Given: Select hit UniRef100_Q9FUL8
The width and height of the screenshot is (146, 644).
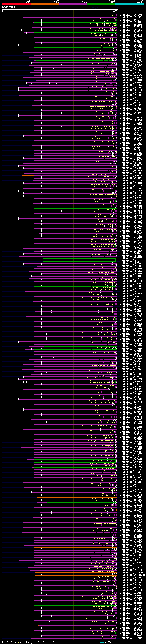Looking at the screenshot, I should point(131,623).
